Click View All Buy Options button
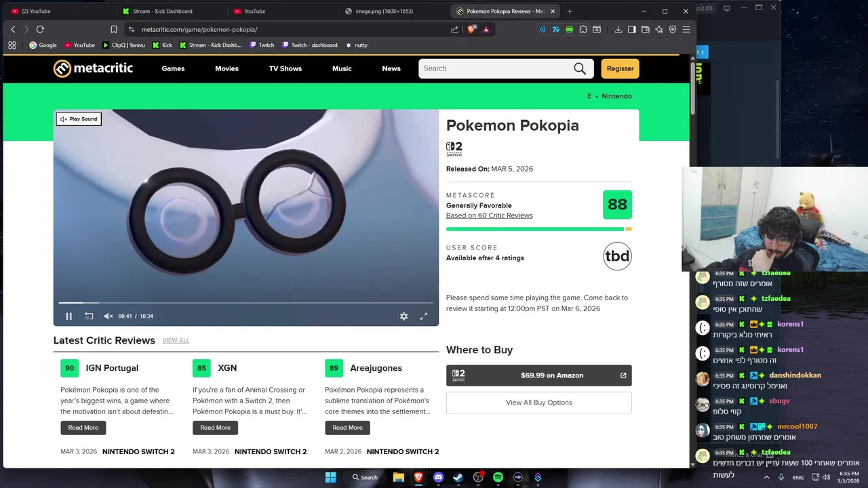Screen dimensions: 868x488 click(x=539, y=403)
